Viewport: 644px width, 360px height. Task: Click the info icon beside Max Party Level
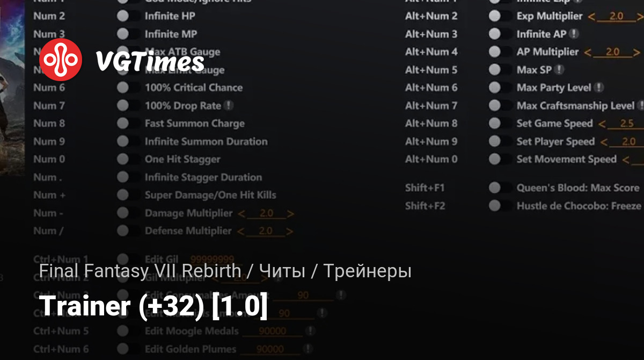click(599, 88)
